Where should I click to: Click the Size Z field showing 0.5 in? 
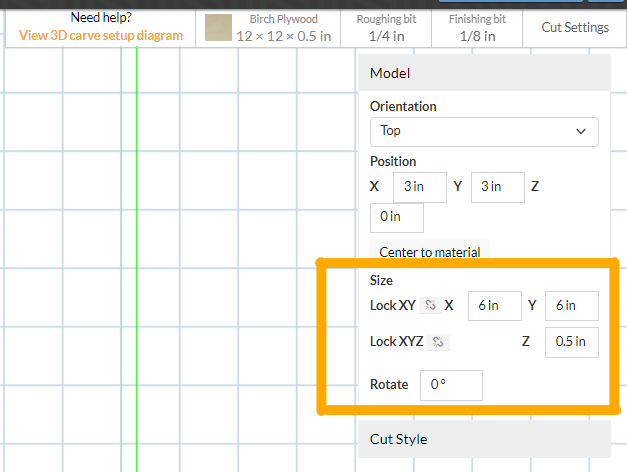[572, 342]
